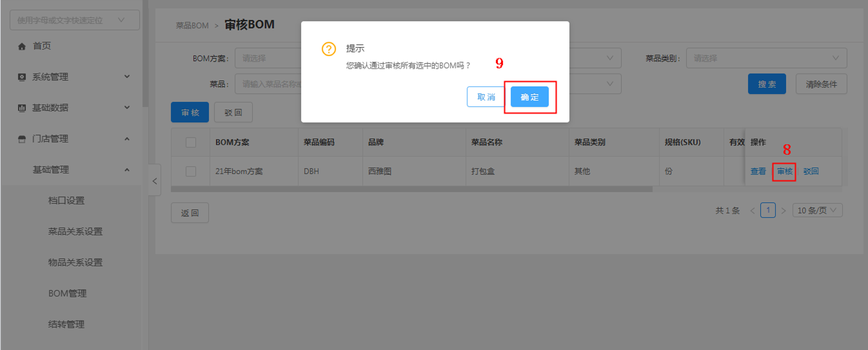Click the 基础数据 sidebar icon
Image resolution: width=868 pixels, height=350 pixels.
(x=22, y=108)
